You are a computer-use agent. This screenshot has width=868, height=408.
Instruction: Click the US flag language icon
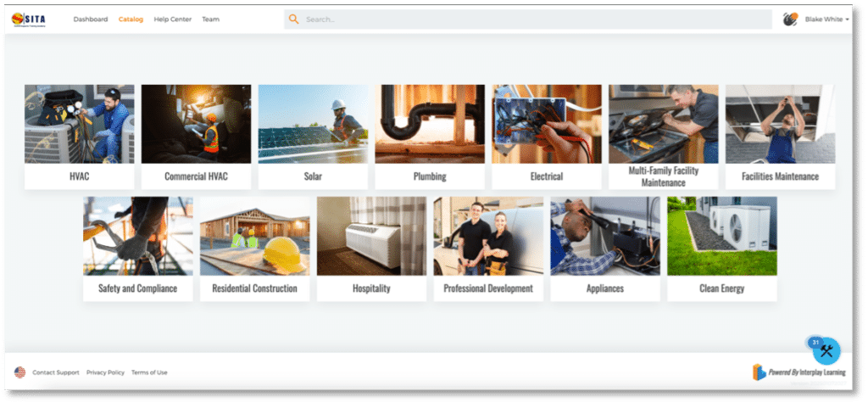(x=20, y=372)
